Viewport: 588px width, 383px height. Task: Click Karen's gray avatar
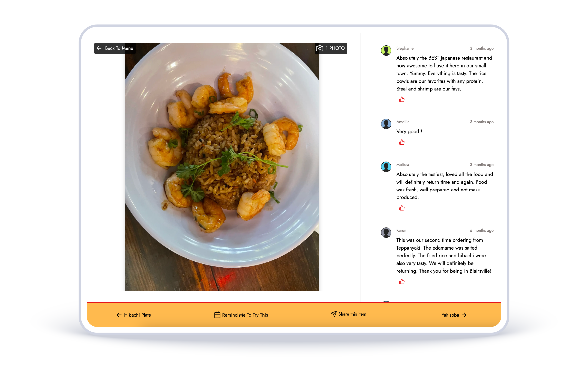tap(386, 232)
